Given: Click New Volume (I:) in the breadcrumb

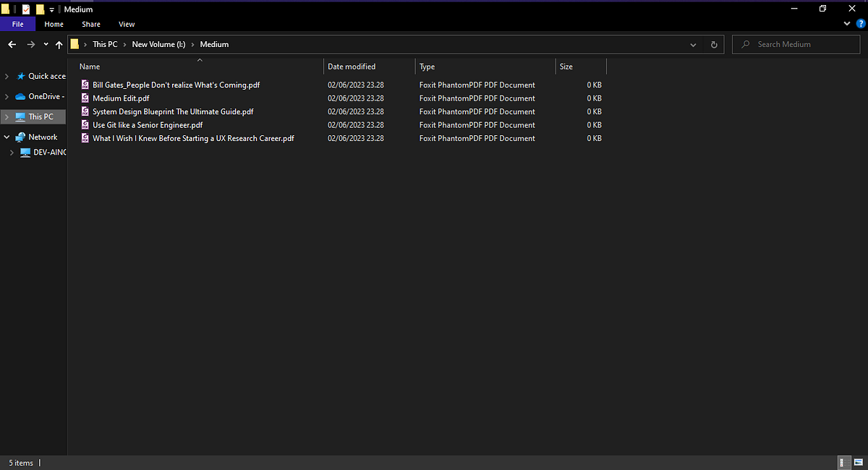Looking at the screenshot, I should (158, 44).
